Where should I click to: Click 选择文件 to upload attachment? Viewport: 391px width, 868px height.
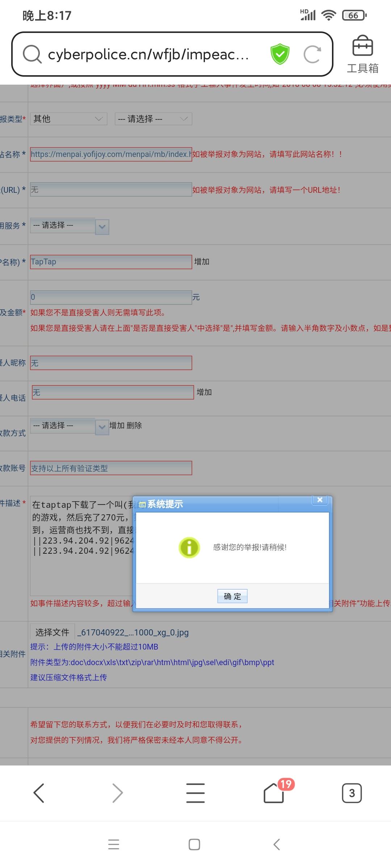point(52,632)
